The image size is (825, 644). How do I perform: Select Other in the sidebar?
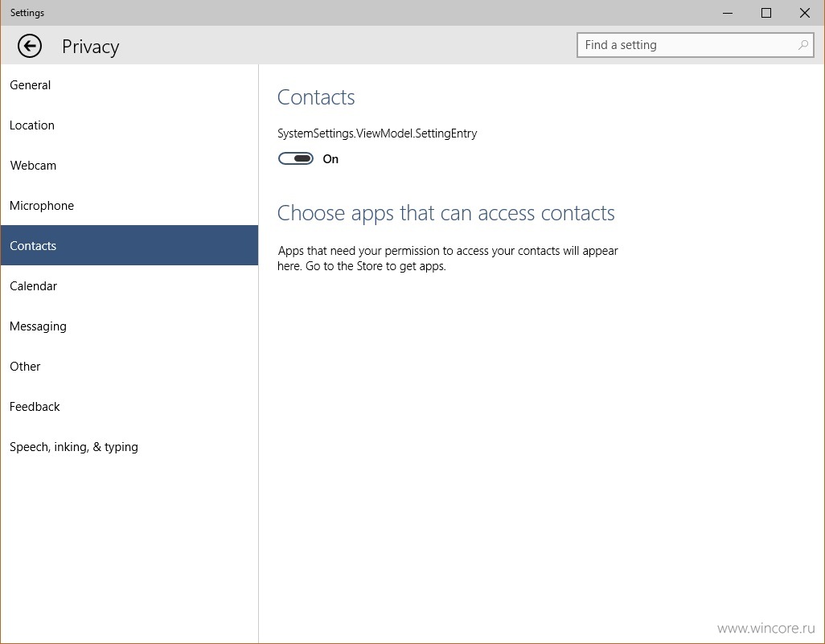click(129, 366)
